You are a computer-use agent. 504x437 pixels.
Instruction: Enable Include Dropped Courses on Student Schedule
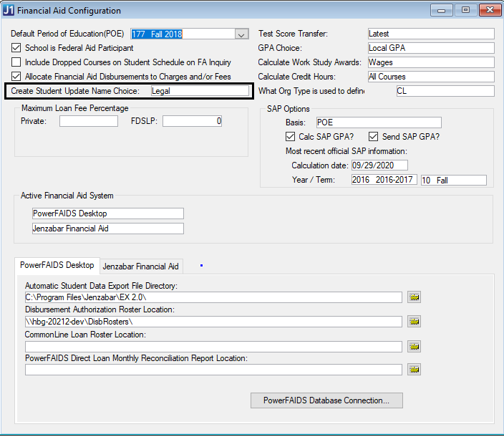[17, 62]
